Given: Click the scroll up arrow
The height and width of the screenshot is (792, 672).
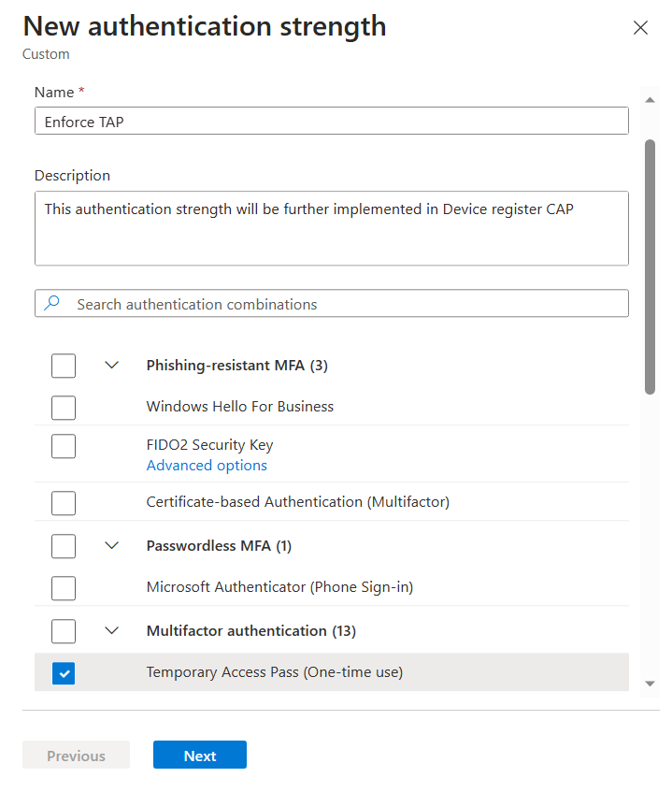Looking at the screenshot, I should click(x=650, y=100).
